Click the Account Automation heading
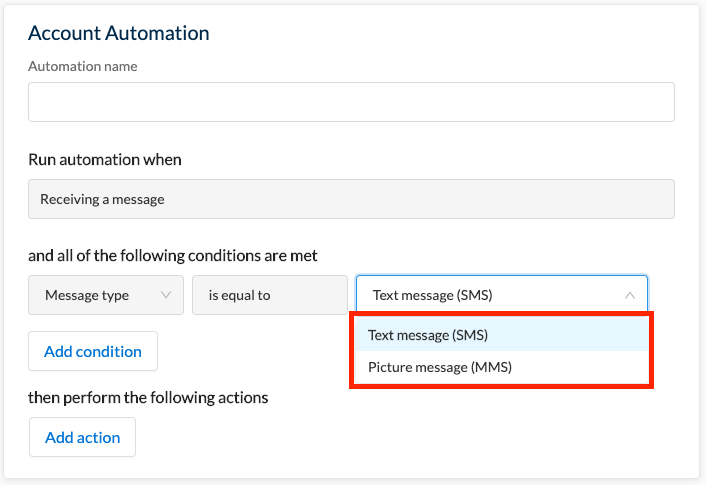 (119, 33)
